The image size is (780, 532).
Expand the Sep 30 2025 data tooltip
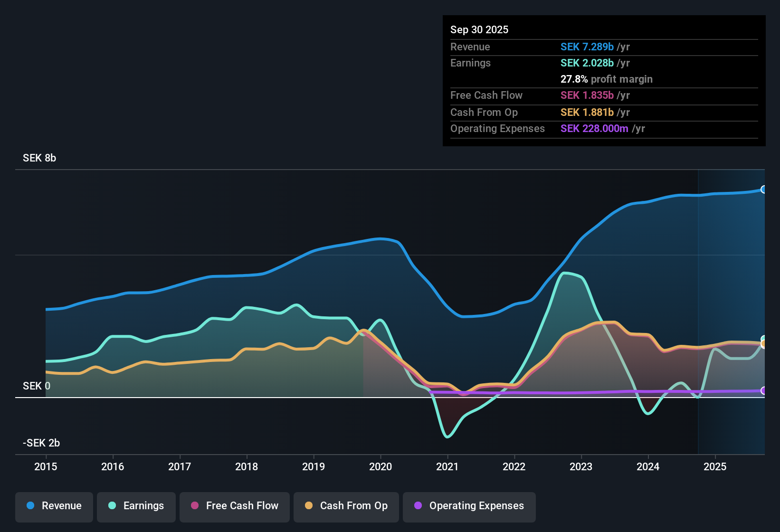tap(479, 29)
